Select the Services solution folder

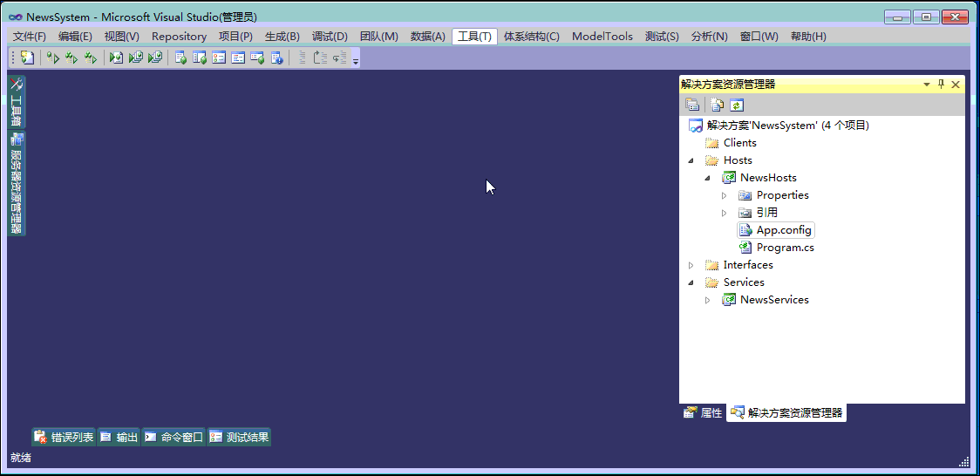coord(744,282)
